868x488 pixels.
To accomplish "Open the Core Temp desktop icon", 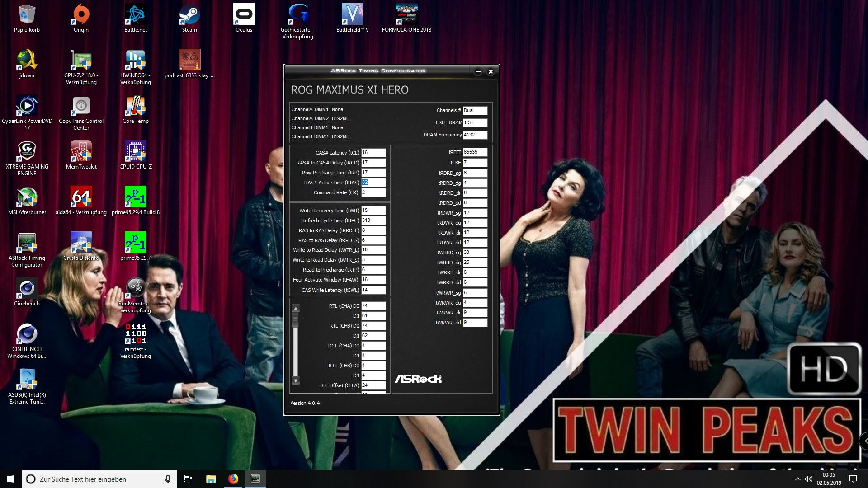I will pos(136,110).
